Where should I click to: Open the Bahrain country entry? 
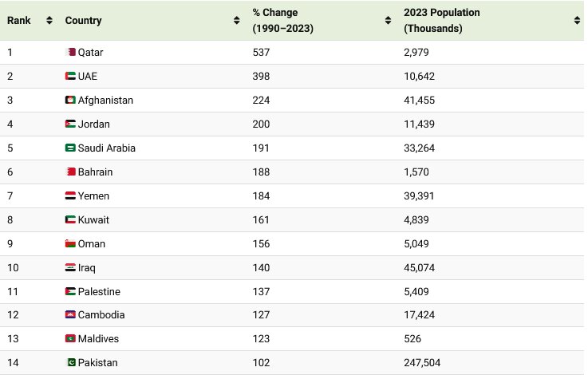96,172
